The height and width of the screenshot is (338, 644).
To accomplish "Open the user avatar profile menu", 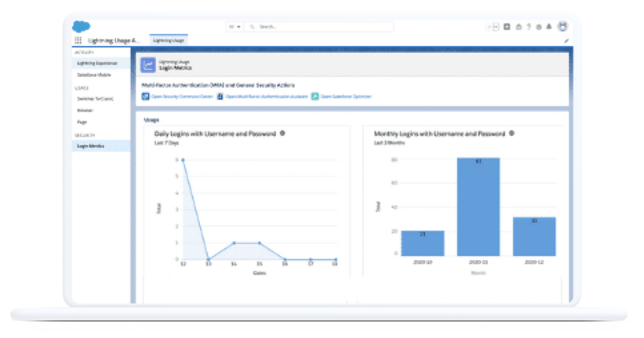I will point(563,26).
